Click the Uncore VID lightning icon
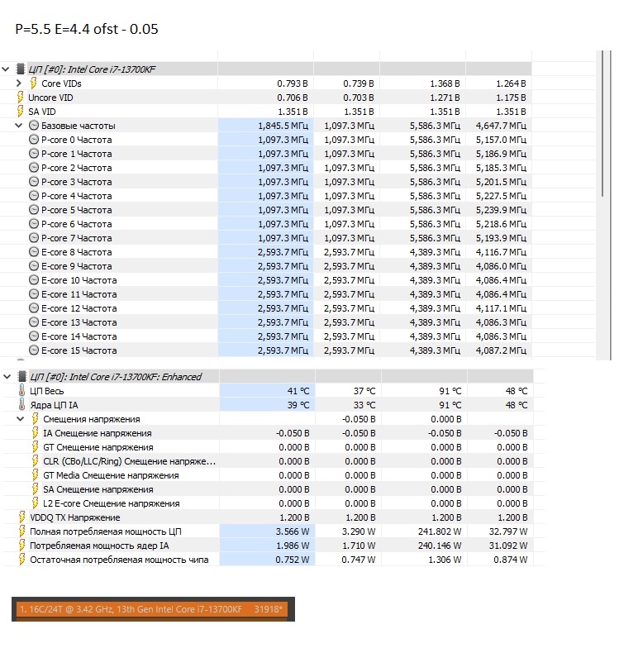The image size is (619, 672). [x=20, y=98]
